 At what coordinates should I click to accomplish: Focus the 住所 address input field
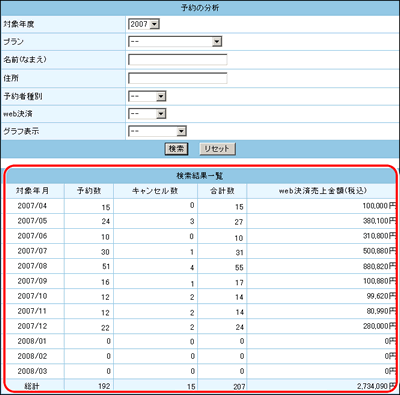178,78
